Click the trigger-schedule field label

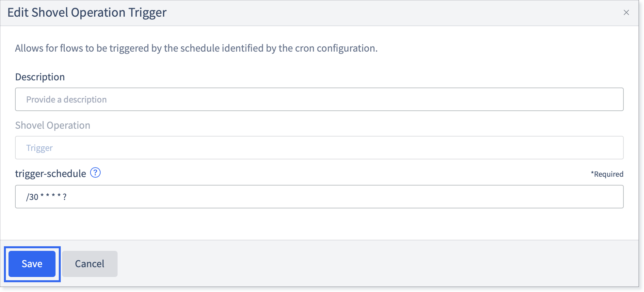click(x=51, y=173)
